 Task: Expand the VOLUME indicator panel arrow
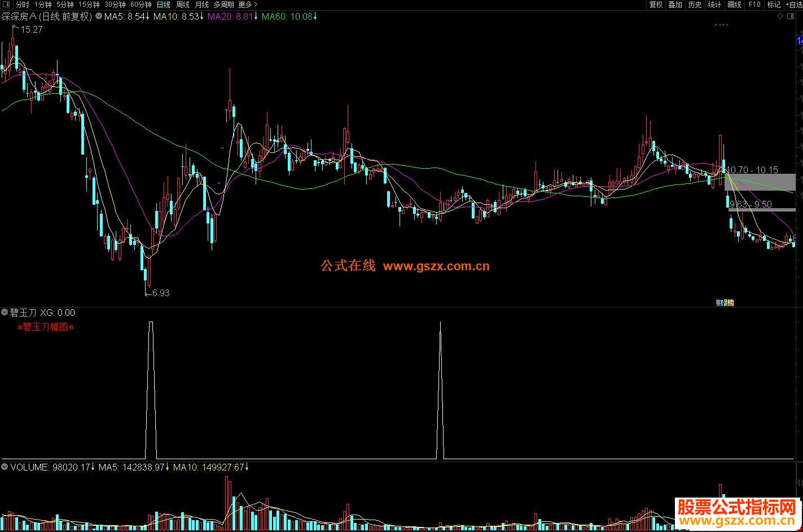5,467
